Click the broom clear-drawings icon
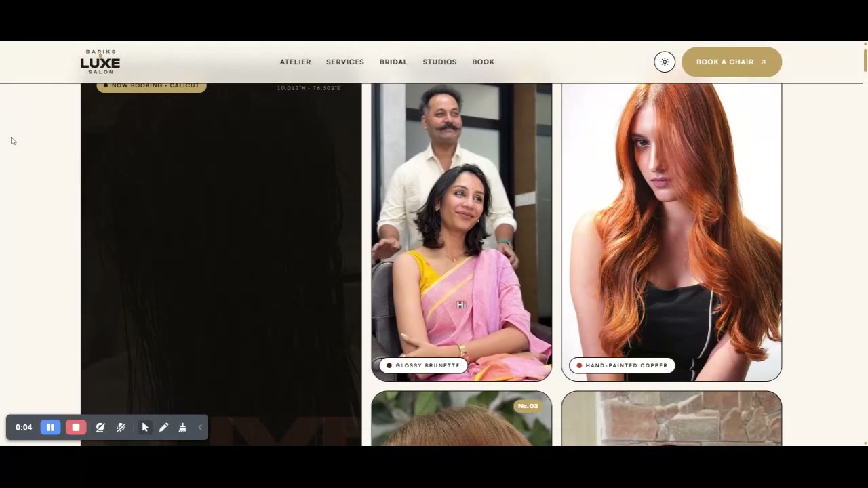Screen dimensions: 868x488 click(x=182, y=427)
